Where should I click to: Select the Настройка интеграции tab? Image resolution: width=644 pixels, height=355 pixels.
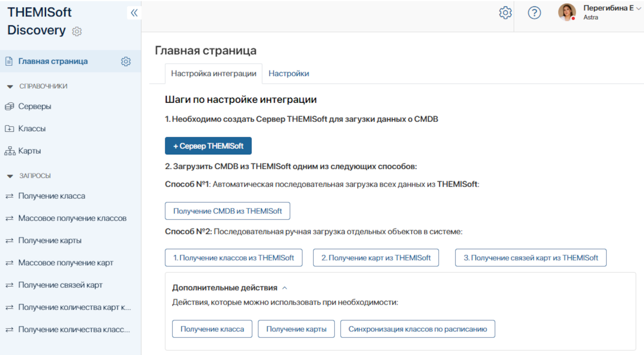pos(214,74)
